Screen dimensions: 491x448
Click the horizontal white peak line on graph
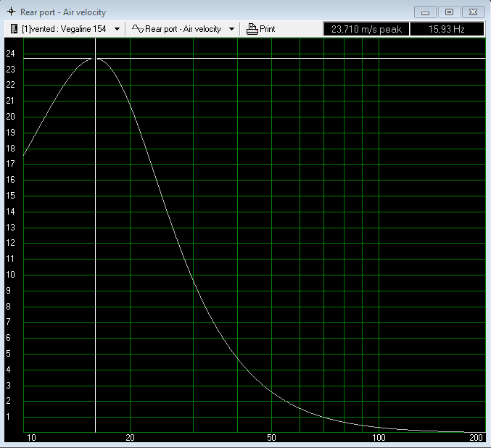click(x=290, y=58)
